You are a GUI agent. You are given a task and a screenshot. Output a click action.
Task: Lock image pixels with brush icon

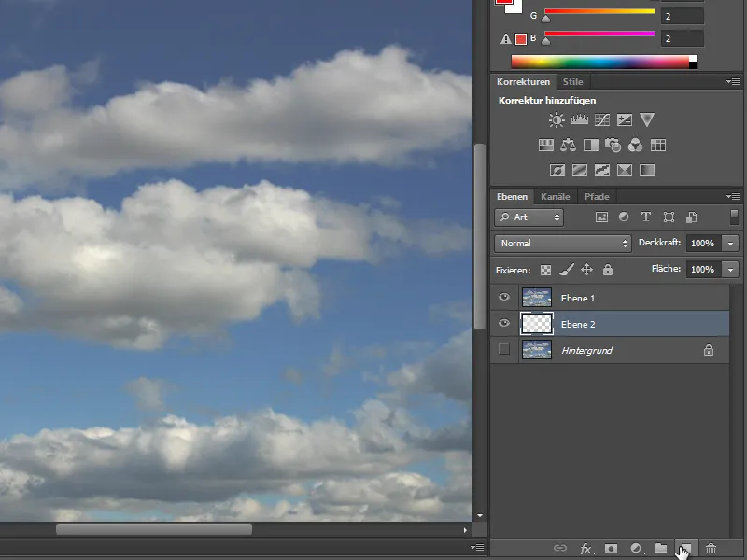pos(567,270)
